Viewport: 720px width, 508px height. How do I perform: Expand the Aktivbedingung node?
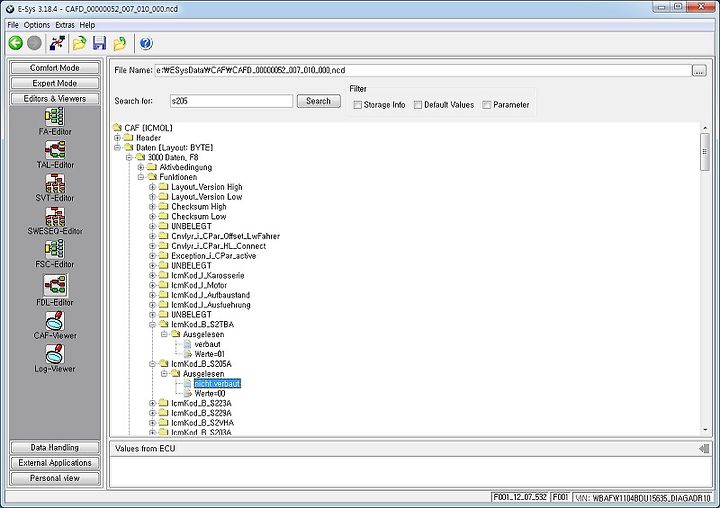pos(141,167)
